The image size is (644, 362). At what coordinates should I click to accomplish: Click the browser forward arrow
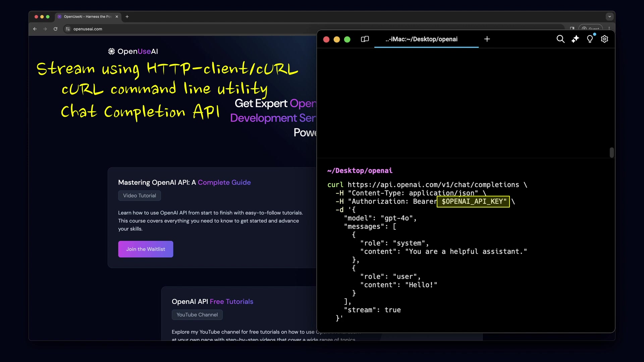click(x=45, y=29)
